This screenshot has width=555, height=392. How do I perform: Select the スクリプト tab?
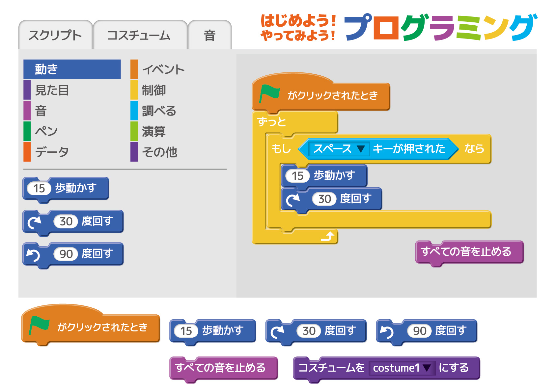pos(55,36)
